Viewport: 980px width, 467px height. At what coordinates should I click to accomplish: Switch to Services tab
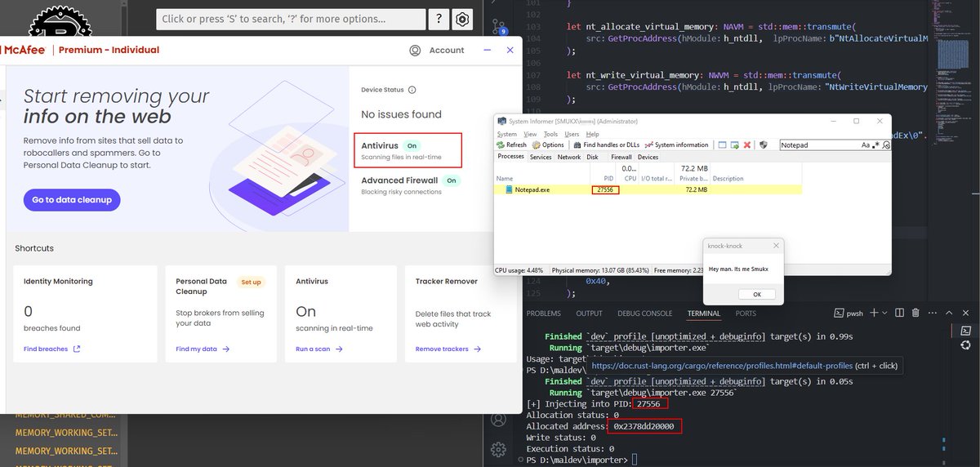(x=541, y=157)
